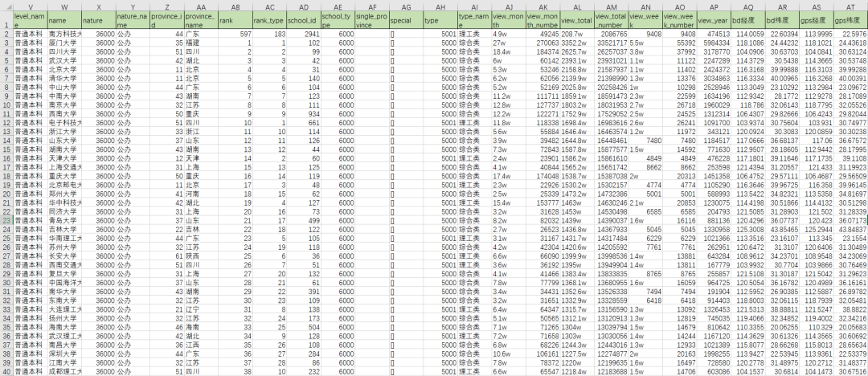
Task: Click the school_id cell 661
Action: tap(303, 122)
